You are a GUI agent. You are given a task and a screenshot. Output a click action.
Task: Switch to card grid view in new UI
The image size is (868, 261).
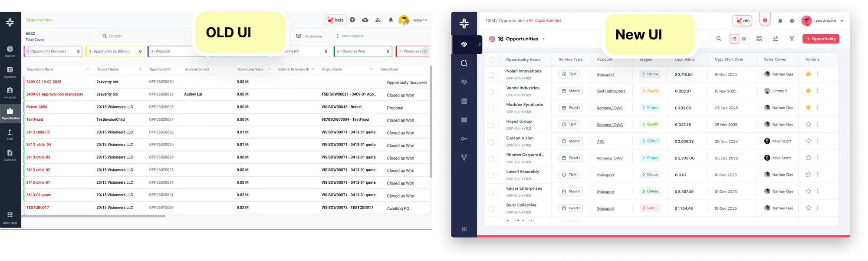coord(759,39)
